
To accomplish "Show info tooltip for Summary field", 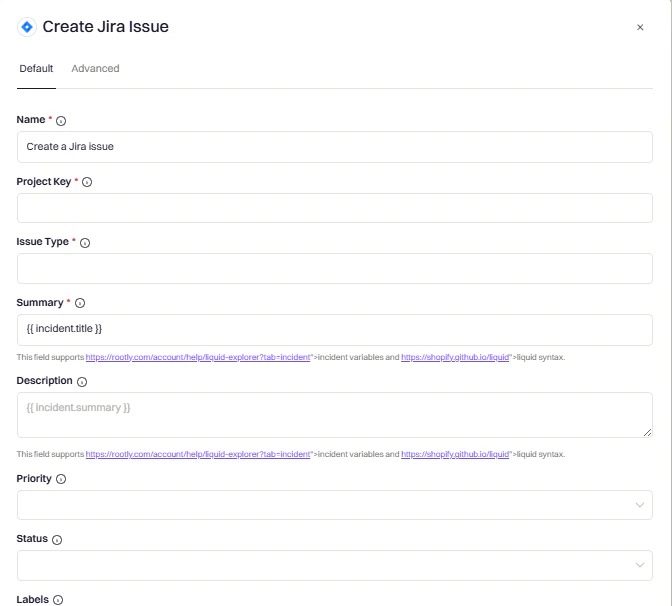I will pyautogui.click(x=80, y=303).
